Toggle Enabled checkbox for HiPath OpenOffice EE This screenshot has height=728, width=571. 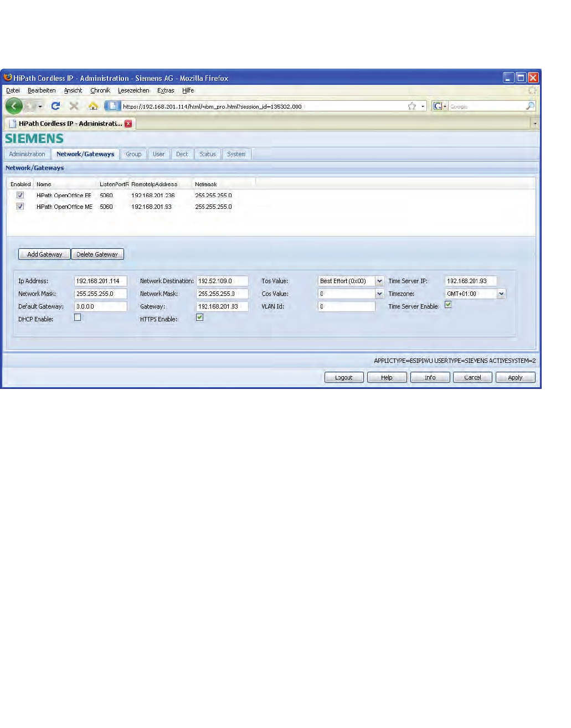(x=20, y=196)
